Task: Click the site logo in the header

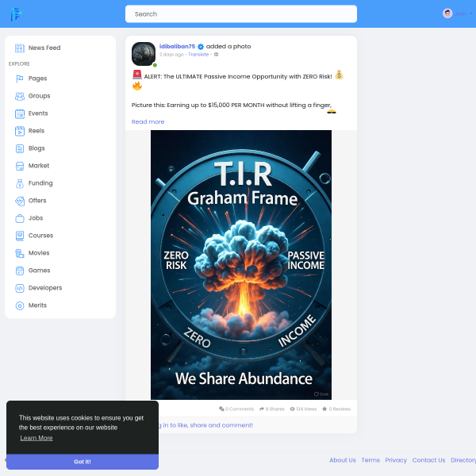Action: pos(16,14)
